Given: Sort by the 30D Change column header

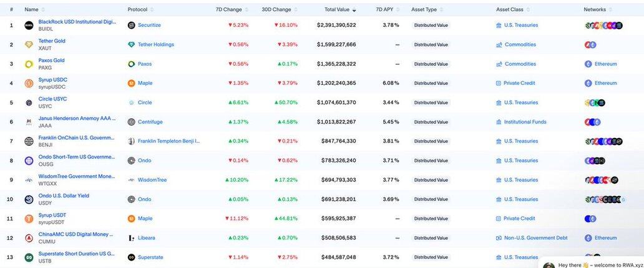Looking at the screenshot, I should tap(276, 10).
